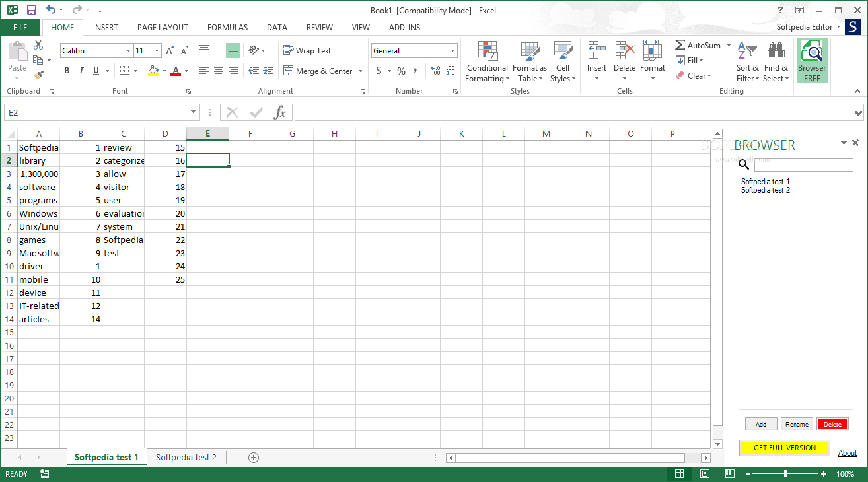
Task: Expand the formula bar
Action: pos(858,113)
